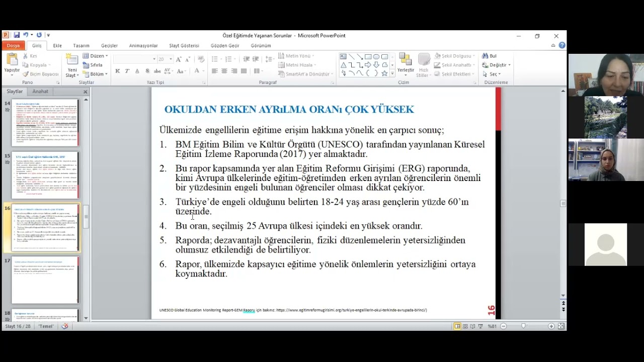Click the PowerPoint help question icon
Image resolution: width=644 pixels, height=362 pixels.
click(x=562, y=45)
